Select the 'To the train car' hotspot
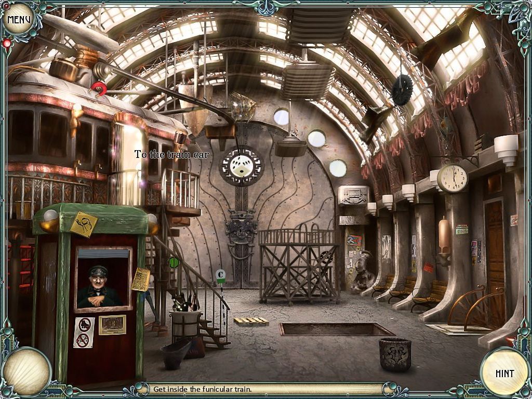This screenshot has height=399, width=532. click(x=171, y=154)
